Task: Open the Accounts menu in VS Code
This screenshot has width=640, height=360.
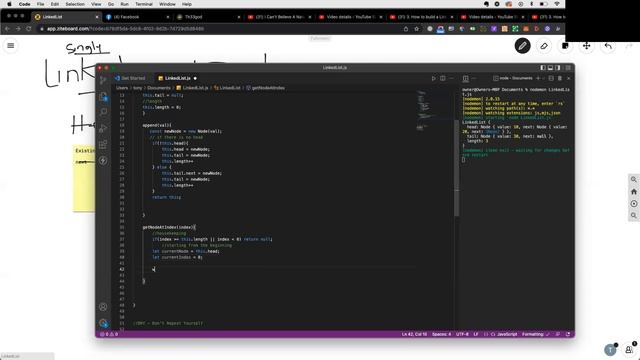Action: [x=103, y=307]
